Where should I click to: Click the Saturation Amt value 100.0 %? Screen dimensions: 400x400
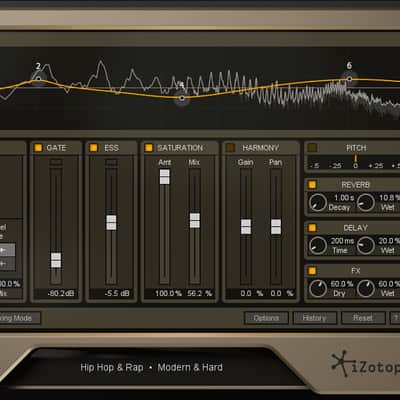tap(168, 293)
